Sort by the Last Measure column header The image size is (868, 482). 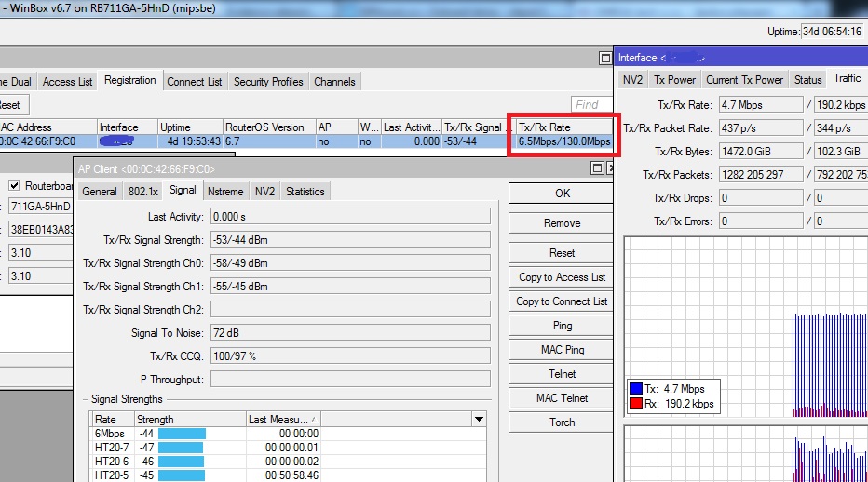pyautogui.click(x=283, y=419)
